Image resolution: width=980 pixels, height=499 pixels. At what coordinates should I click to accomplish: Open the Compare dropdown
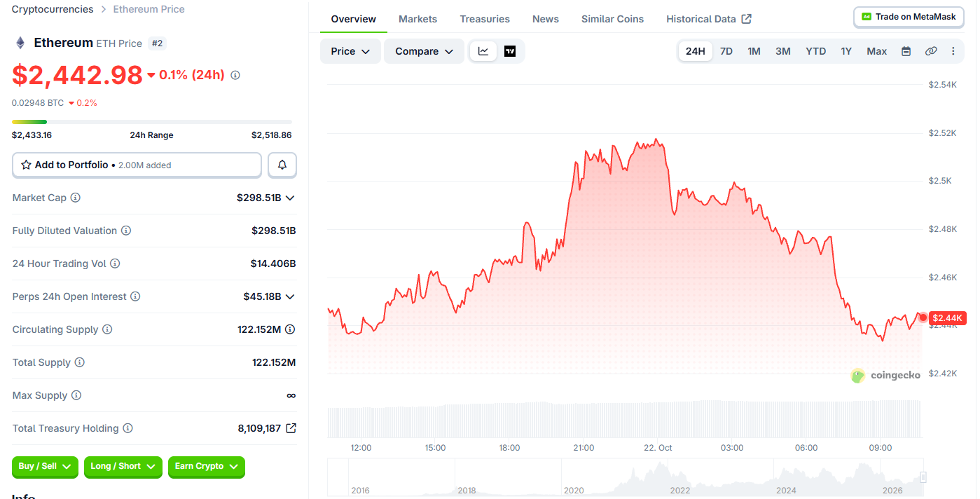click(424, 51)
